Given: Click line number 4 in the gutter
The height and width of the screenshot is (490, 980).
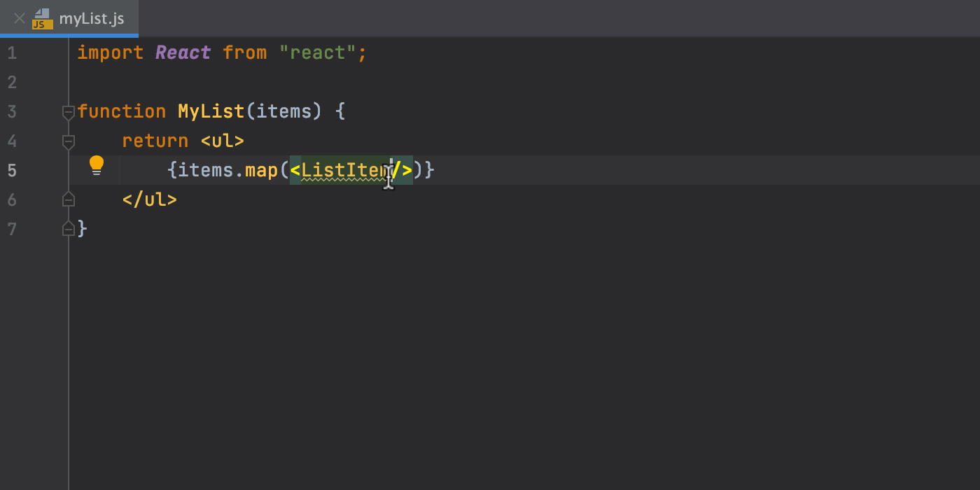Looking at the screenshot, I should pyautogui.click(x=11, y=141).
